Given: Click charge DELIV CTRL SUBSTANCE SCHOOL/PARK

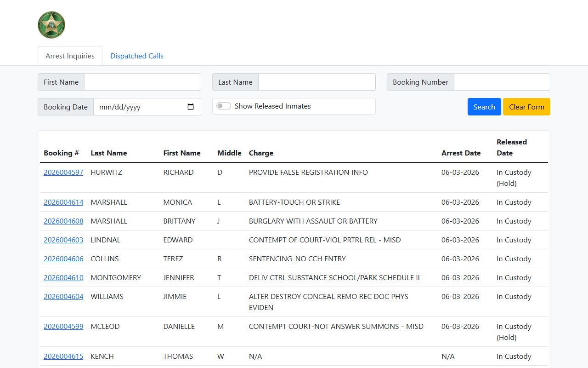Looking at the screenshot, I should pyautogui.click(x=334, y=277).
